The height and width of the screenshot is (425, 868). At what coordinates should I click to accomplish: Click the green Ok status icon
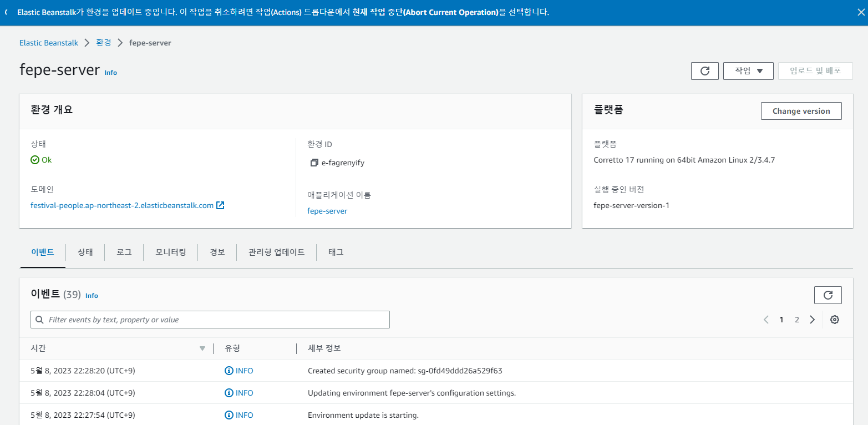[35, 160]
